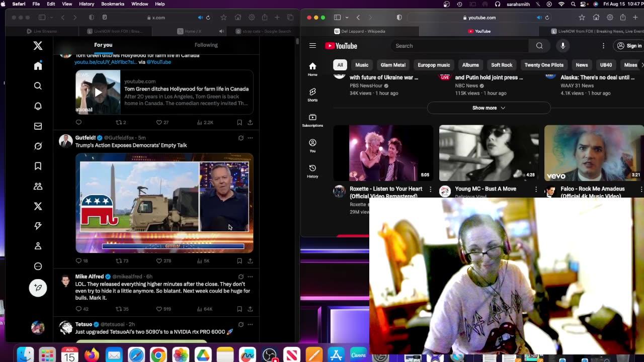Open Young MC - Bust A Move title
The image size is (644, 362).
click(x=486, y=189)
